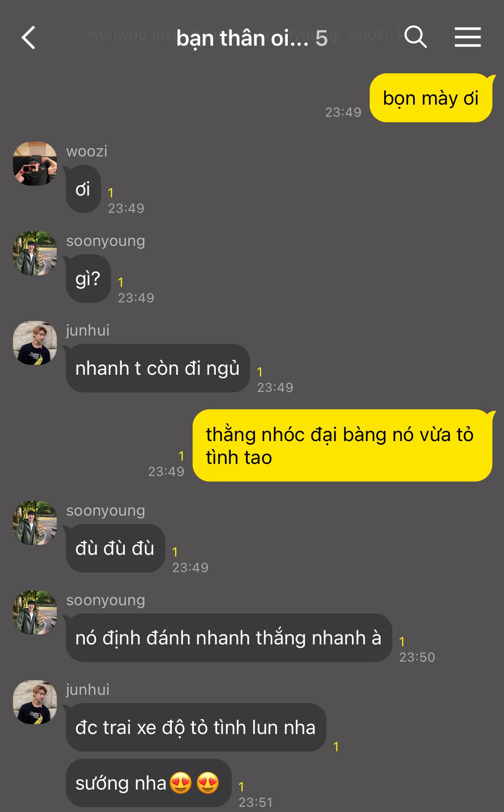
Task: Open chat search with magnifier icon
Action: click(415, 37)
